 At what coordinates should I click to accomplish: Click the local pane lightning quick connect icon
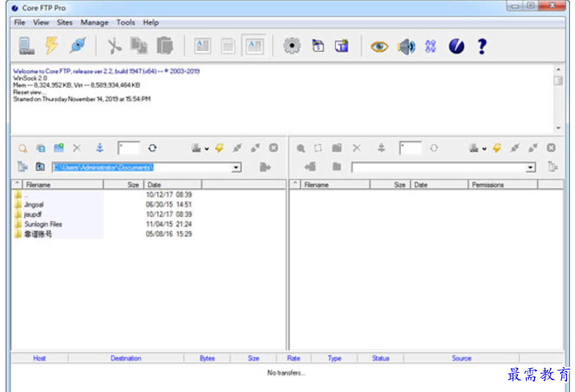click(219, 147)
